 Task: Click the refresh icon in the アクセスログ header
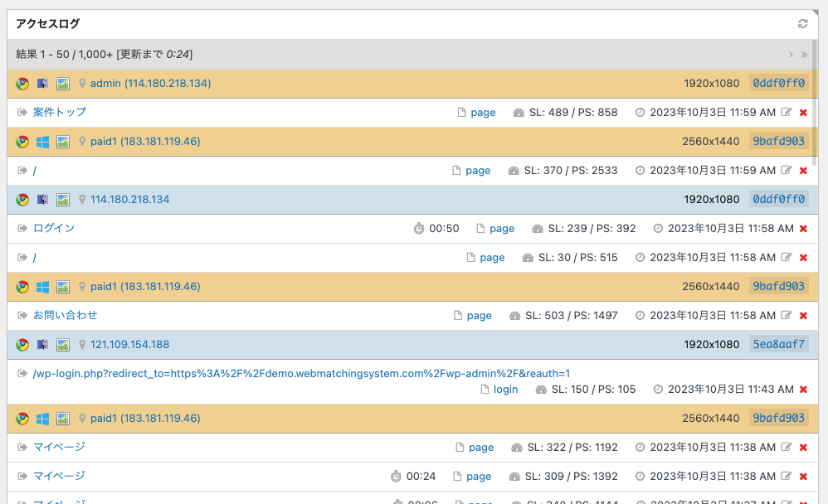click(802, 24)
